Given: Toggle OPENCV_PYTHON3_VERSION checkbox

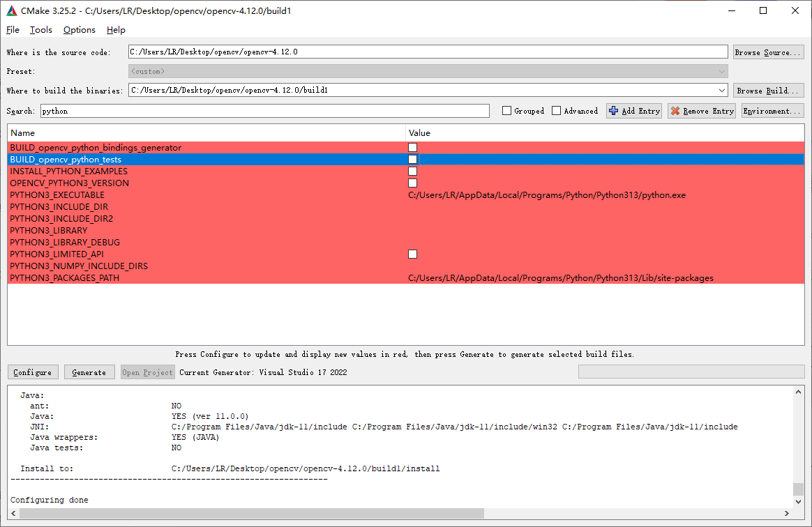Looking at the screenshot, I should pos(413,183).
